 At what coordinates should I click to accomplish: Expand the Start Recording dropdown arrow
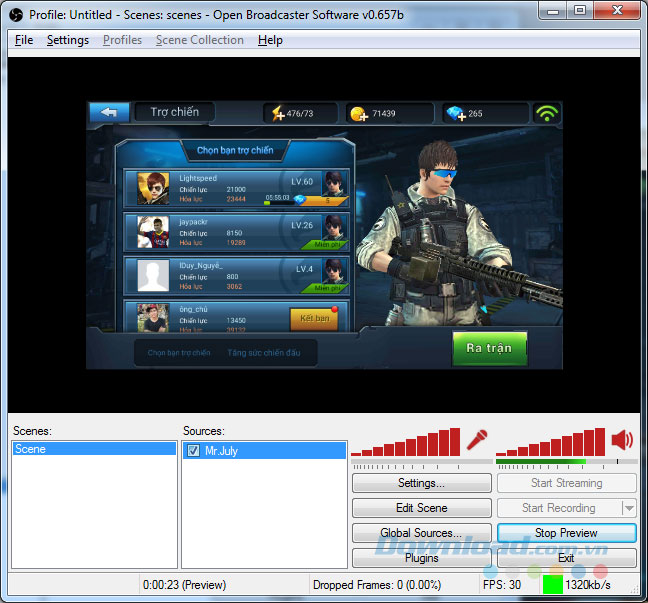tap(628, 508)
